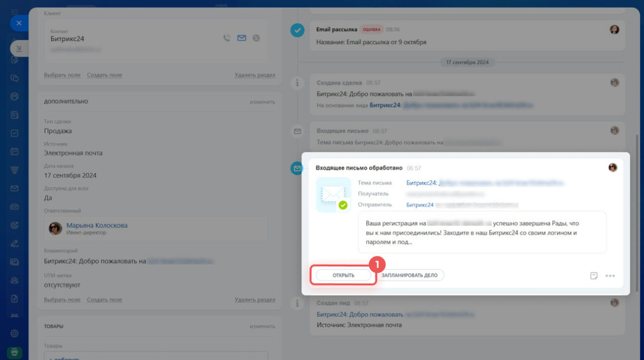Click Выбрать поле under UTM-метки
Image resolution: width=644 pixels, height=360 pixels.
click(62, 300)
